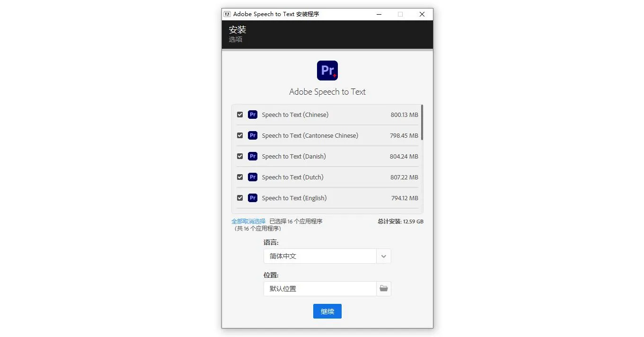Open the 简体中文 language combo box
Screen dimensions: 644x337
click(x=320, y=256)
